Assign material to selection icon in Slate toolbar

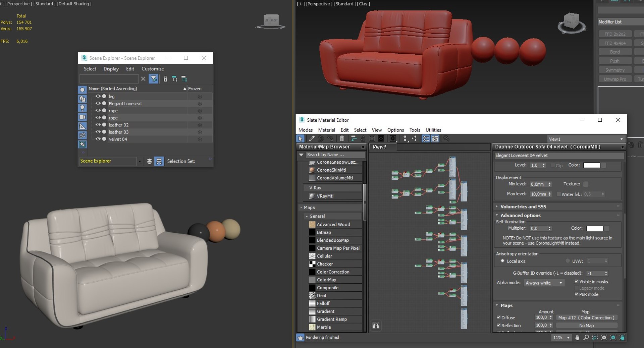(x=330, y=139)
